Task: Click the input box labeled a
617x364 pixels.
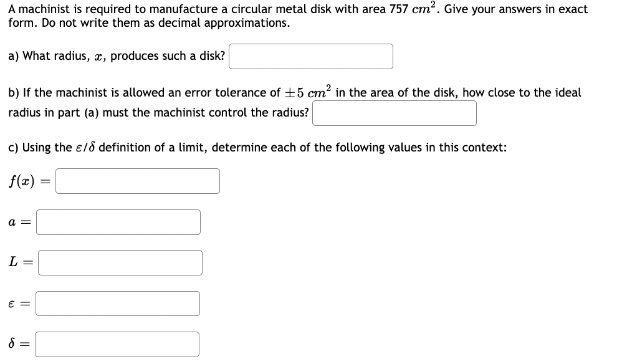Action: [118, 222]
